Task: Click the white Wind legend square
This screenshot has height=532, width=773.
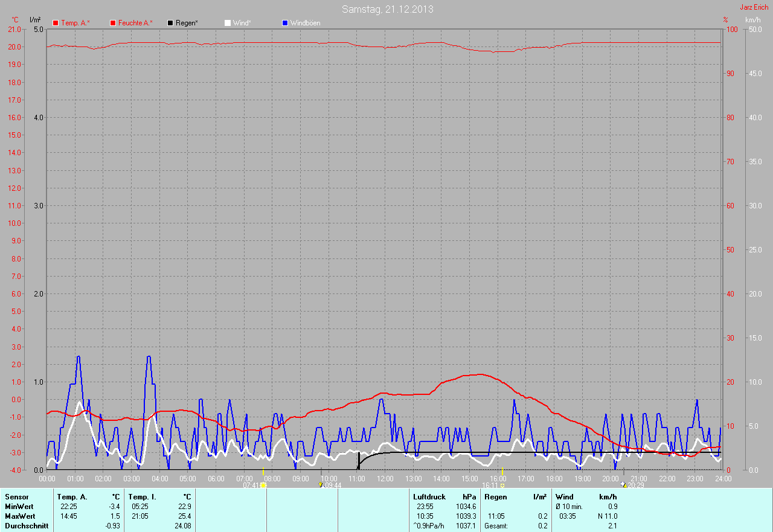Action: [x=228, y=23]
